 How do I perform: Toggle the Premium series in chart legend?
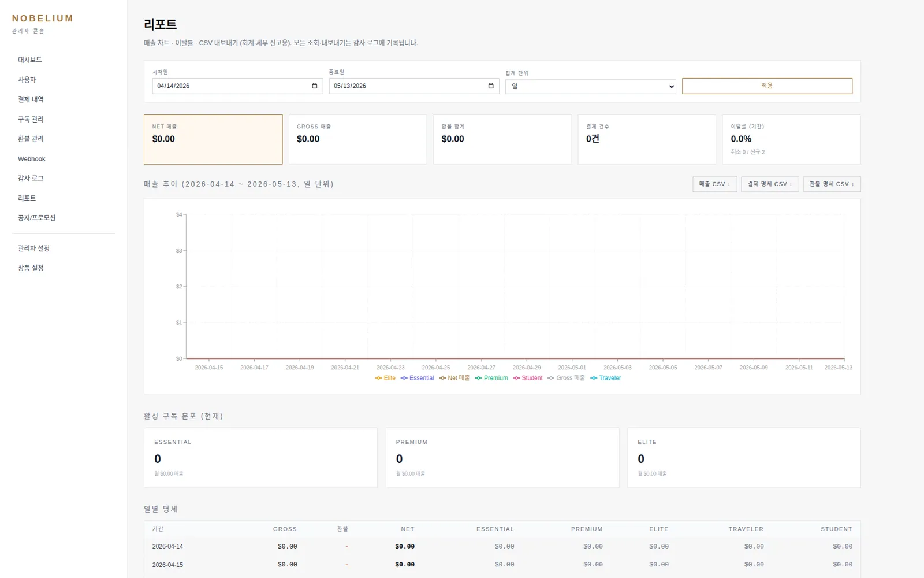tap(491, 378)
